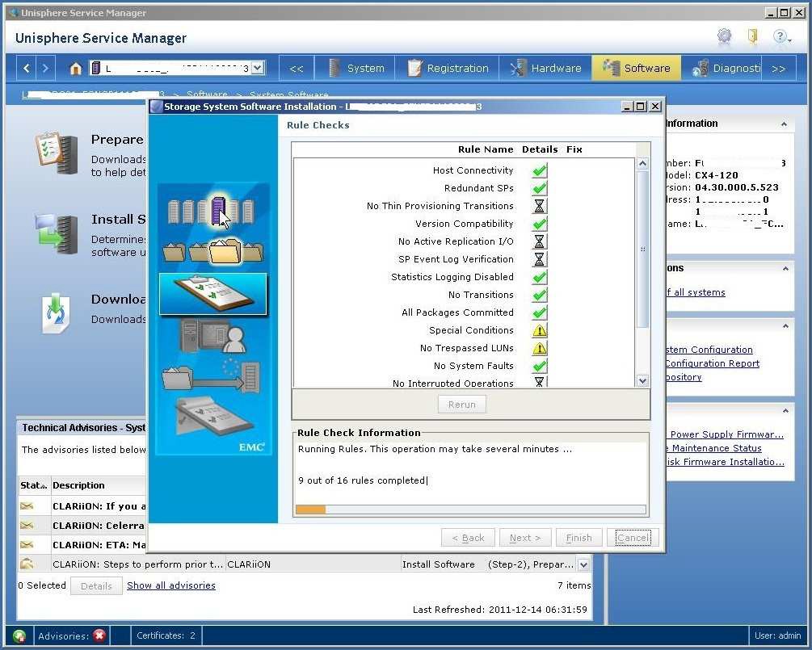This screenshot has width=812, height=650.
Task: Click the Description column header in advisories
Action: click(x=78, y=485)
